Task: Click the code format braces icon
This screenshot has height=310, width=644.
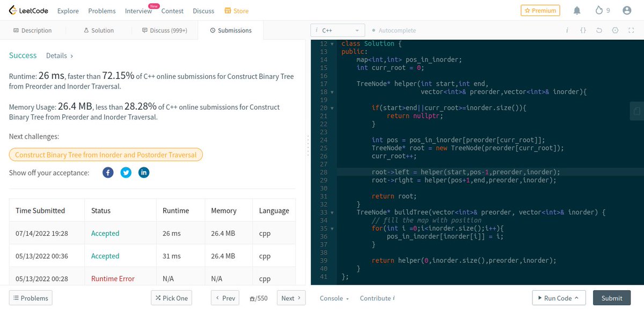Action: click(583, 31)
